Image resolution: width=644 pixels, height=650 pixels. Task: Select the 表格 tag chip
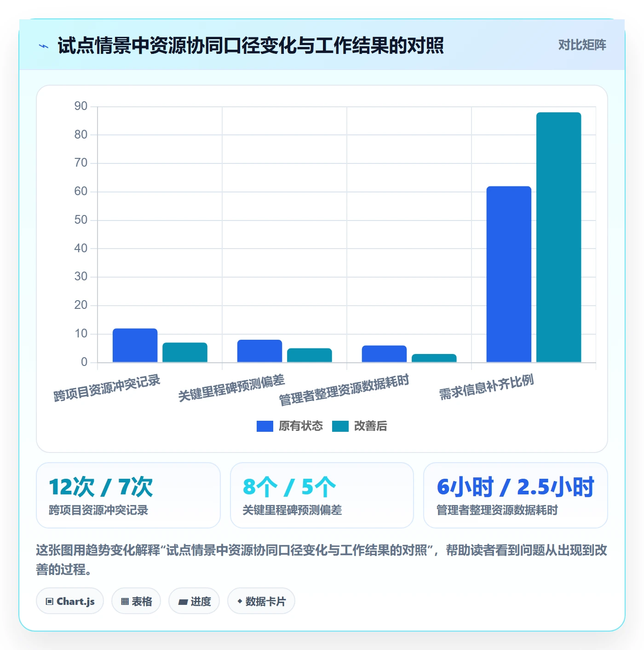(x=136, y=601)
